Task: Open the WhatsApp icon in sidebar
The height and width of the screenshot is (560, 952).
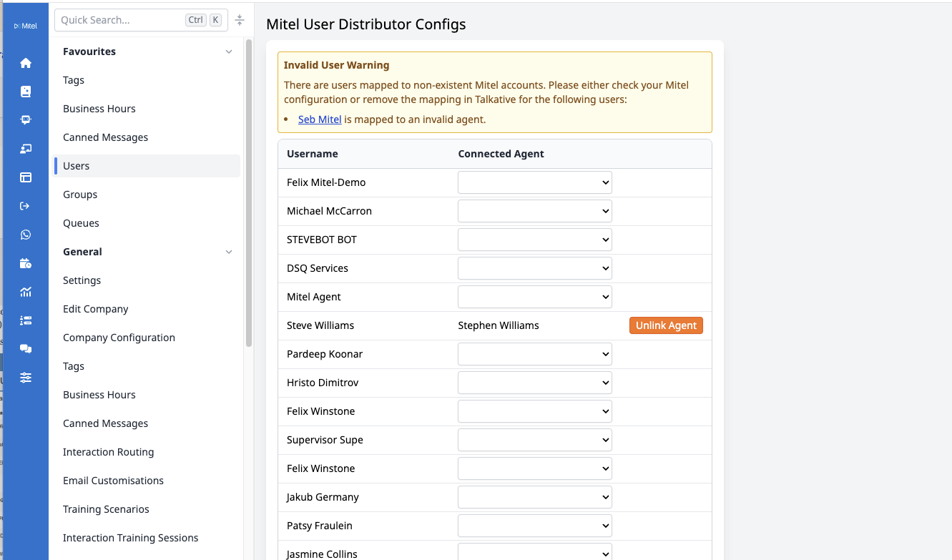Action: coord(26,235)
